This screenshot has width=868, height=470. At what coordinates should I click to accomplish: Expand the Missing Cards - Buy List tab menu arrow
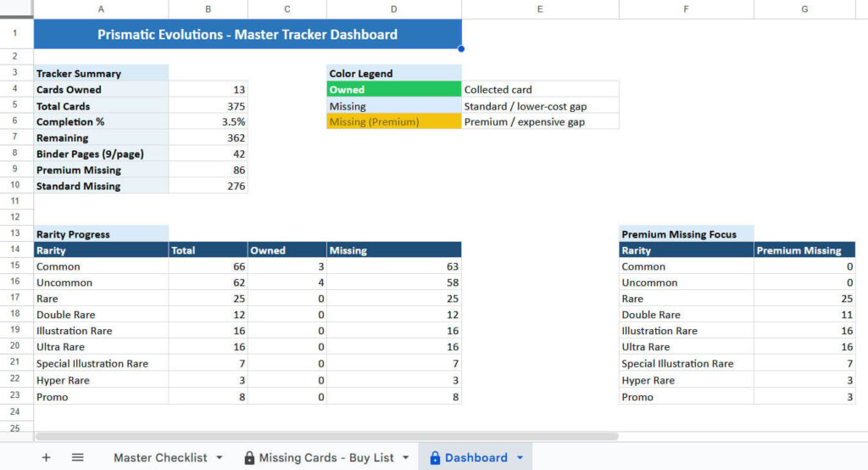(407, 457)
